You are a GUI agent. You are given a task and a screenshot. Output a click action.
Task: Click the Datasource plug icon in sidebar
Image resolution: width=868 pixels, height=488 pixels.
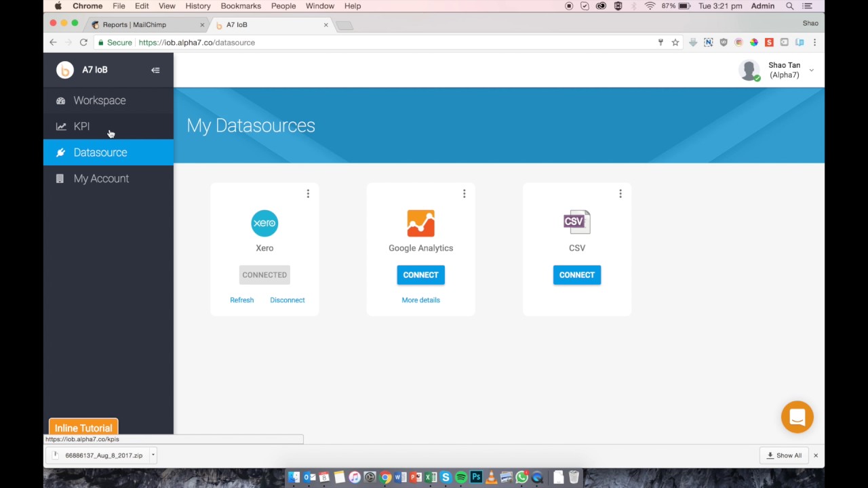(x=60, y=152)
